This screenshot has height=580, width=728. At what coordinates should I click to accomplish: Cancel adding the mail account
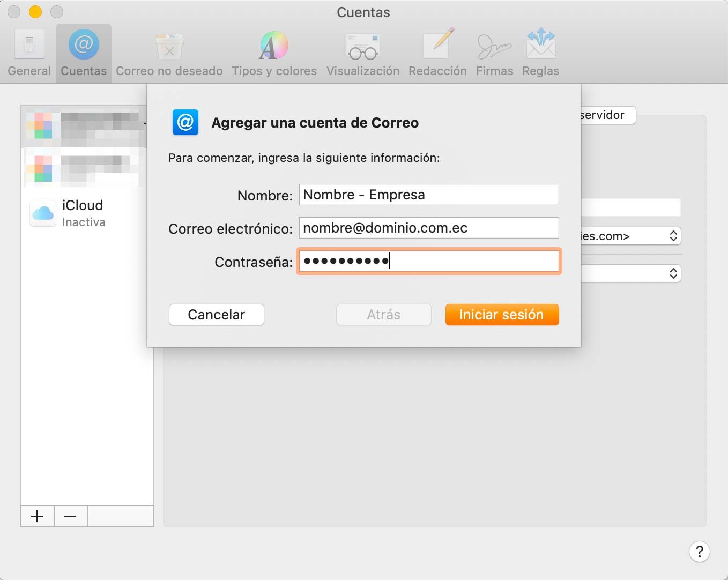coord(216,315)
